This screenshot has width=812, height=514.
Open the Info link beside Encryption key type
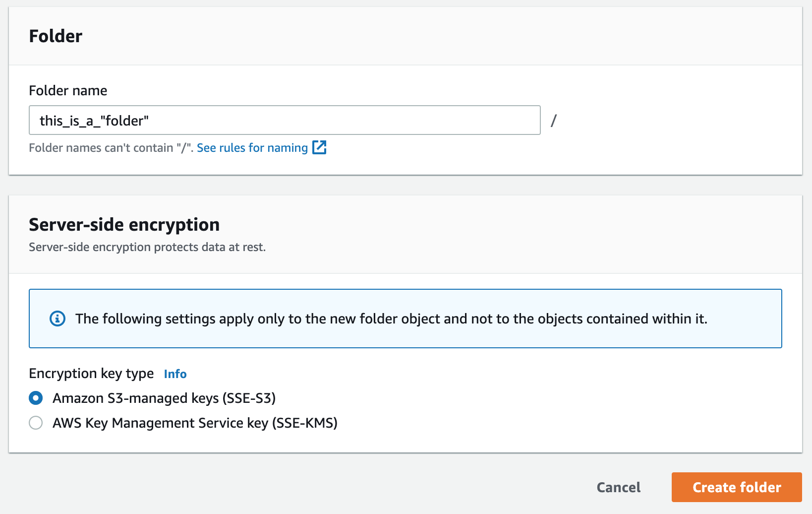(x=175, y=374)
